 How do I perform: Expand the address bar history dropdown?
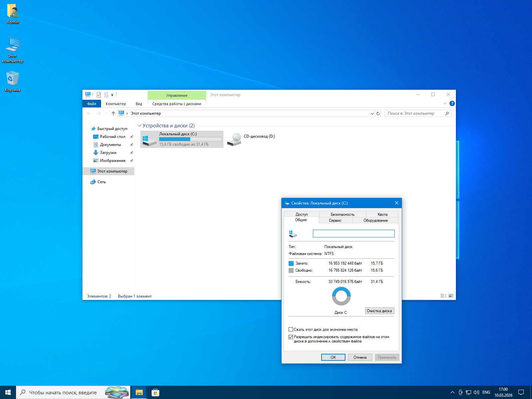(372, 114)
